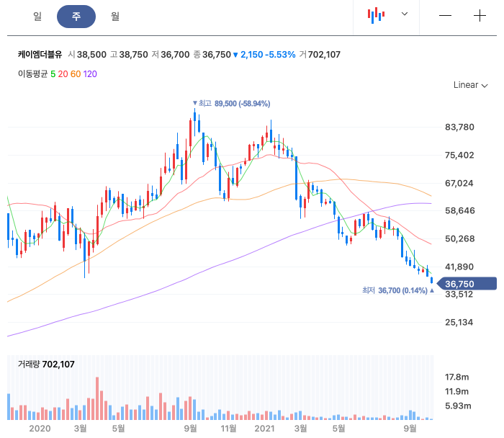Click the 17.8m volume axis label
Image resolution: width=504 pixels, height=438 pixels.
(456, 377)
